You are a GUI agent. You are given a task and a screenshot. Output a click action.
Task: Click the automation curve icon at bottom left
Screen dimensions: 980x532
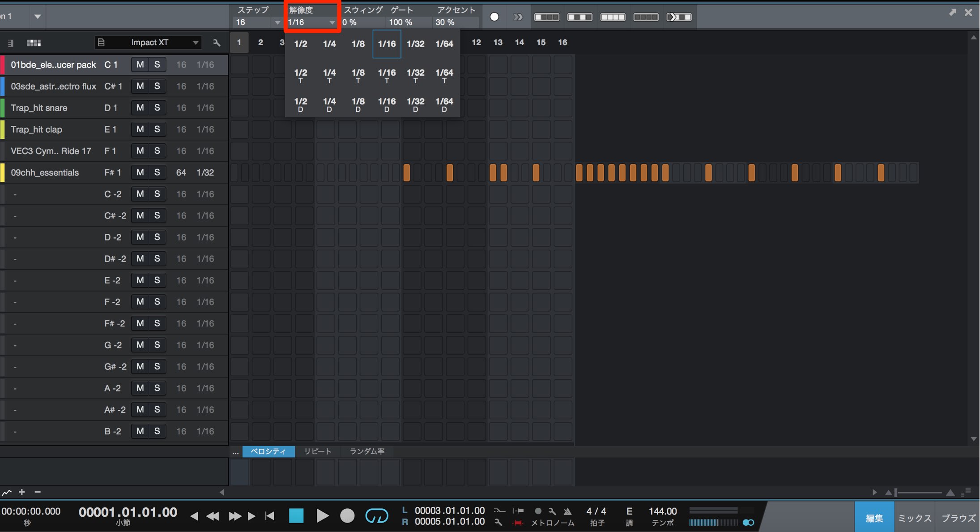(x=7, y=492)
